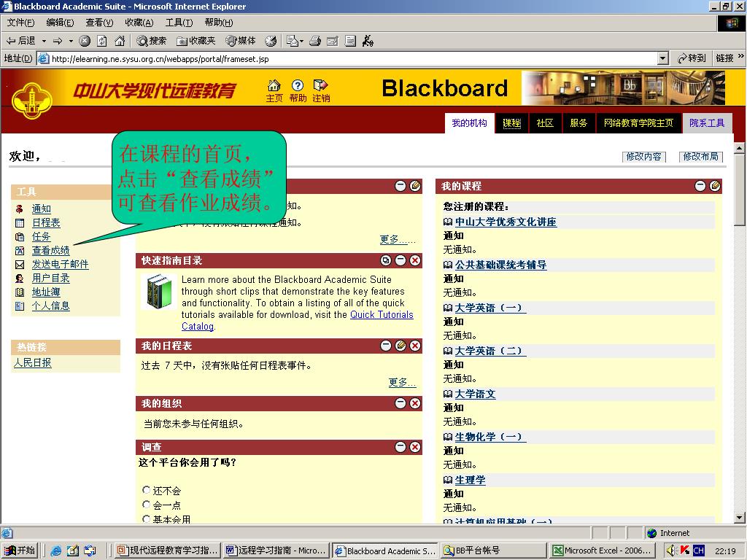Minimize the 我的日程表 module
This screenshot has height=560, width=747.
[x=386, y=346]
